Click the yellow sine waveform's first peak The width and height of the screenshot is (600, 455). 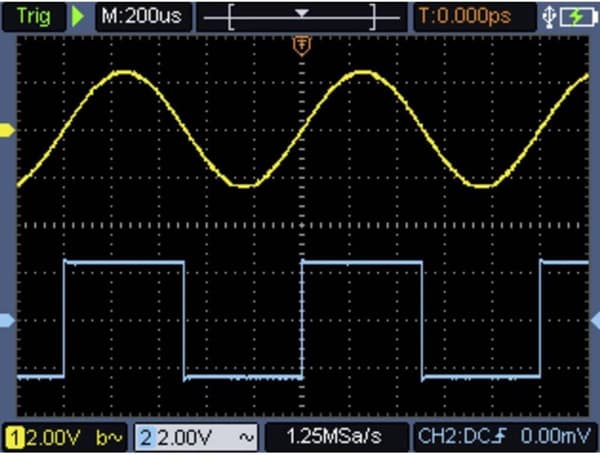tap(124, 72)
